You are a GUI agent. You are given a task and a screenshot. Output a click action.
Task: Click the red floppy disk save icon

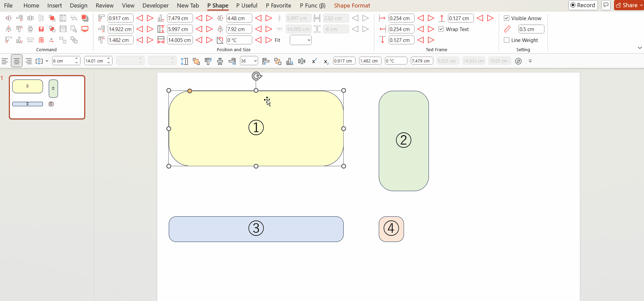(x=41, y=29)
